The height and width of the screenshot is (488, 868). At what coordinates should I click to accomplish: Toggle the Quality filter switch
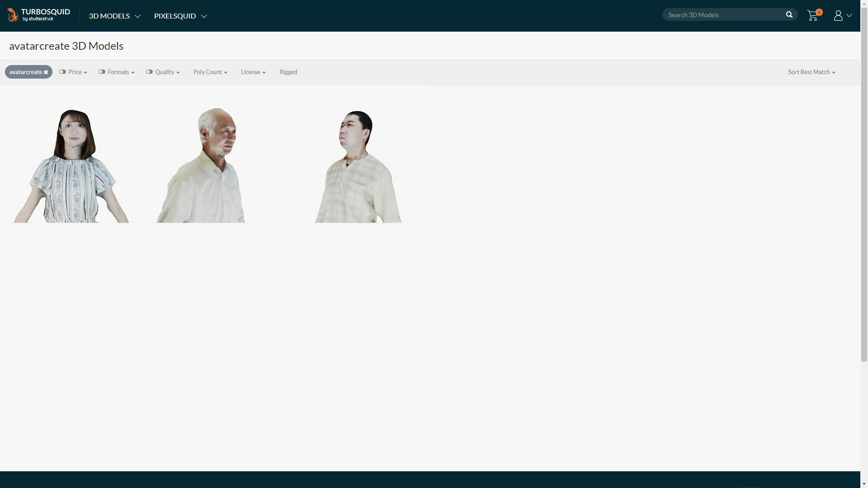coord(149,72)
